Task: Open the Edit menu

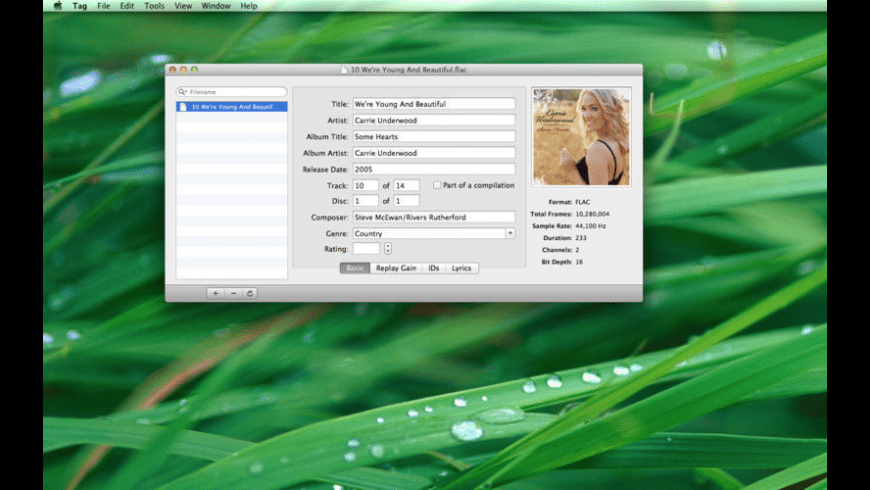Action: click(127, 6)
